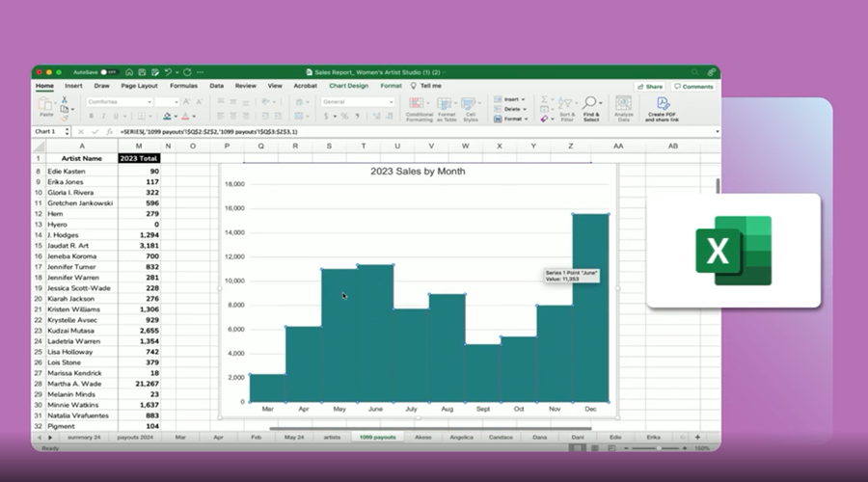Switch to the Chart Design tab
This screenshot has width=868, height=482.
(x=348, y=86)
